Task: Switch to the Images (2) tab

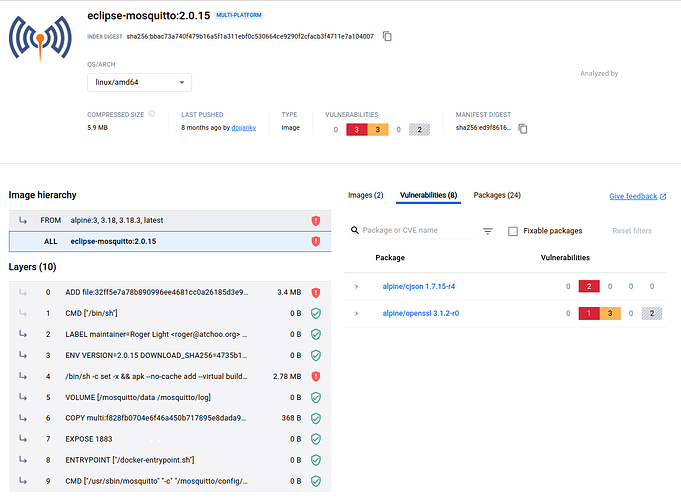Action: pos(365,195)
